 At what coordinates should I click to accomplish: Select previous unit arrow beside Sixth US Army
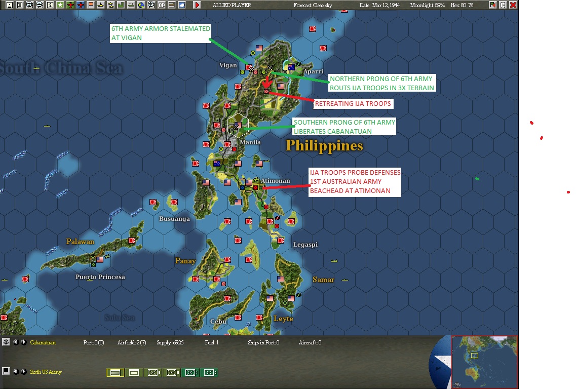[16, 371]
